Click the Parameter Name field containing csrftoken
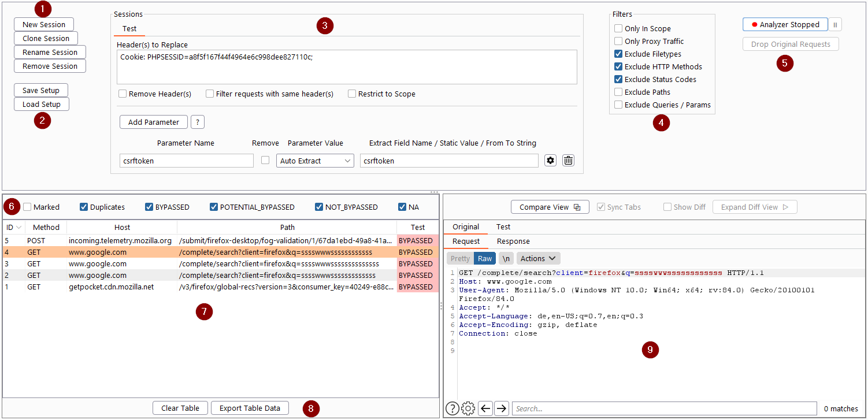The width and height of the screenshot is (868, 420). tap(187, 161)
